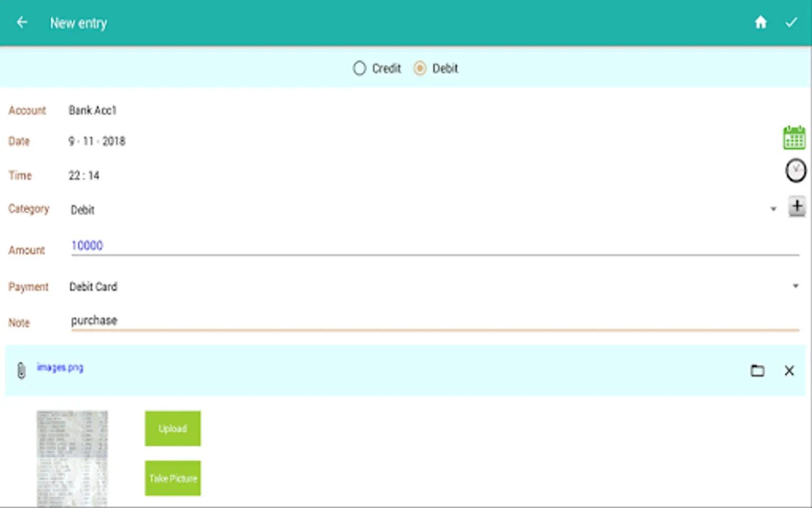This screenshot has height=508, width=812.
Task: Navigate back using the arrow icon
Action: [x=22, y=22]
